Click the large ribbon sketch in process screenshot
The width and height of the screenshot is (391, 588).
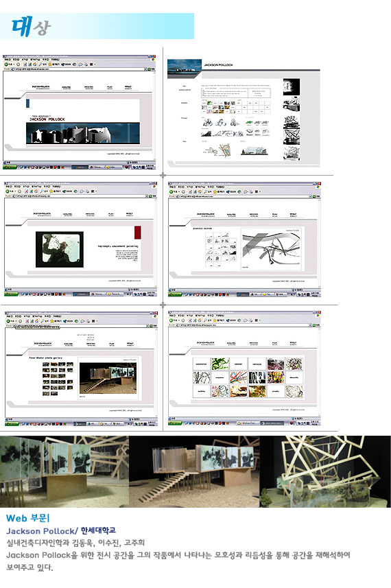point(271,248)
